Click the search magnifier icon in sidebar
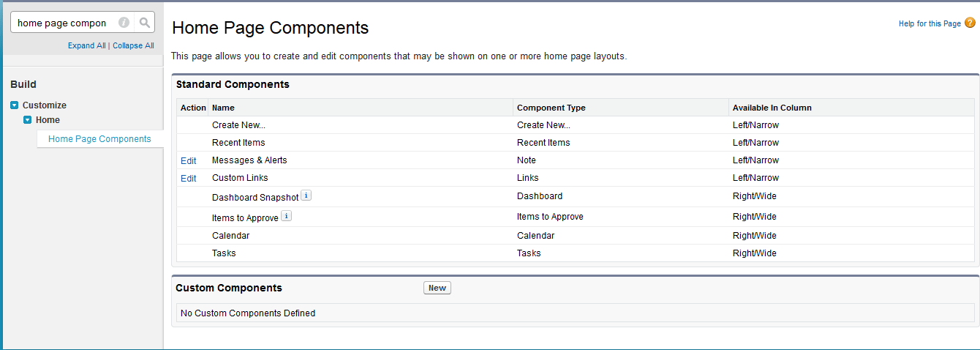This screenshot has height=350, width=980. 145,23
